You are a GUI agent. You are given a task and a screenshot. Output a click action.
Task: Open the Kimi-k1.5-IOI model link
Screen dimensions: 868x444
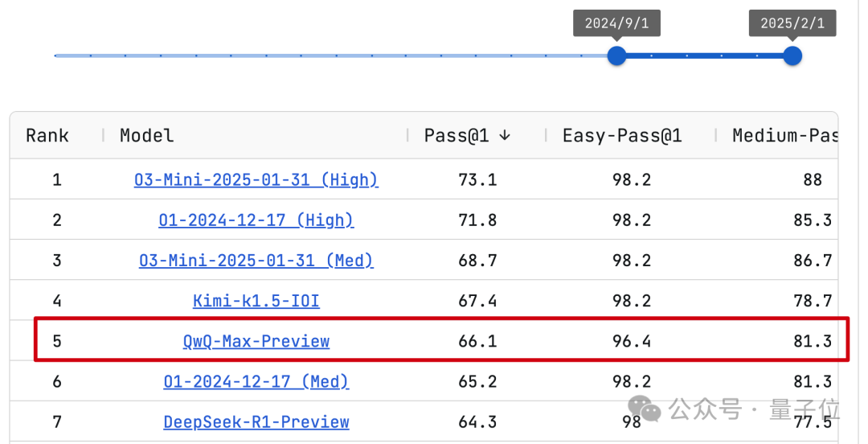pyautogui.click(x=256, y=301)
